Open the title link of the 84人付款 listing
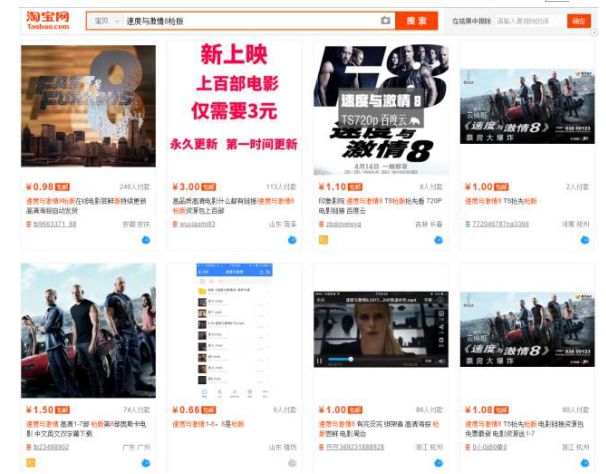Image resolution: width=606 pixels, height=474 pixels. tap(379, 429)
